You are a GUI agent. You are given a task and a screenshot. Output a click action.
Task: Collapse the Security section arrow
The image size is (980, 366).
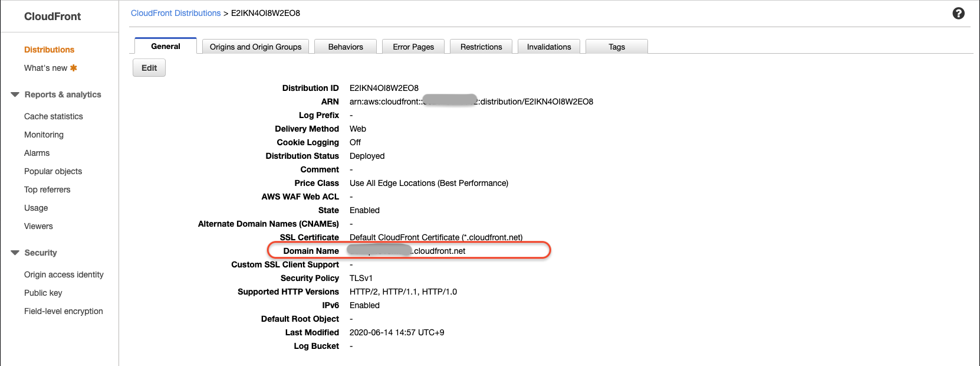point(15,253)
